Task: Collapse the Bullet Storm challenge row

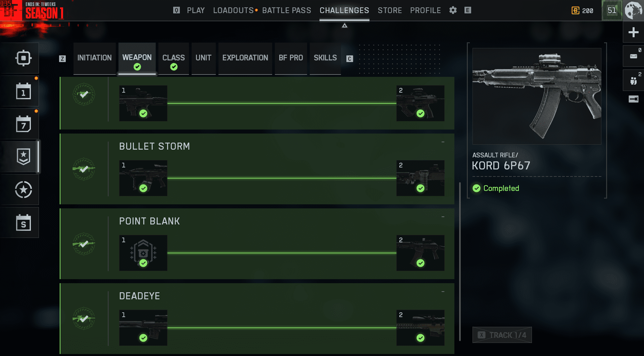Action: click(x=443, y=142)
